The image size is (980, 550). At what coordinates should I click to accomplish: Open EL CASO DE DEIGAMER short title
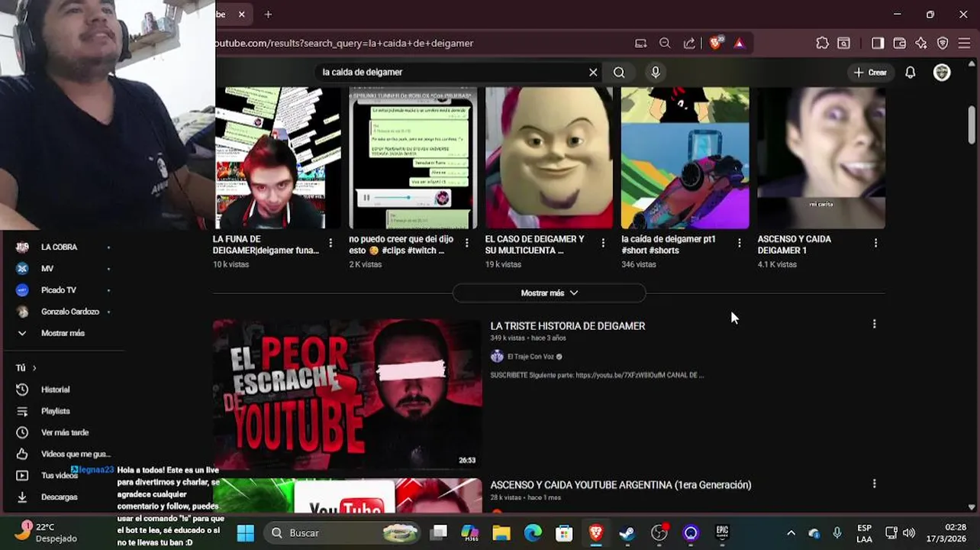(535, 244)
